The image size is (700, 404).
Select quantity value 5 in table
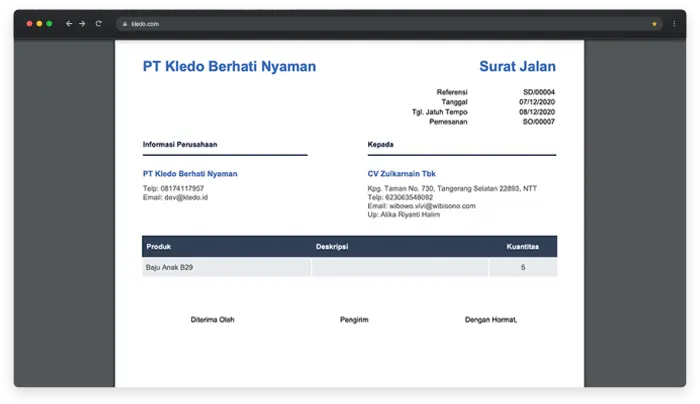point(523,267)
